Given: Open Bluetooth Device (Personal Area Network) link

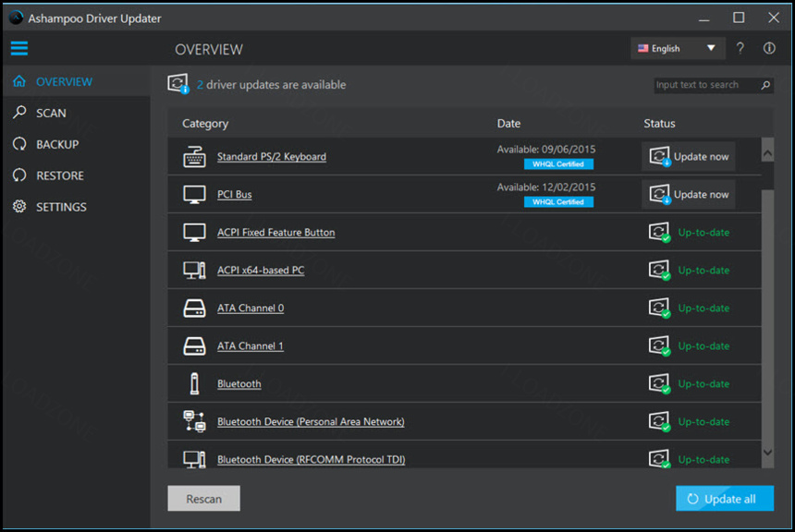Looking at the screenshot, I should (311, 421).
